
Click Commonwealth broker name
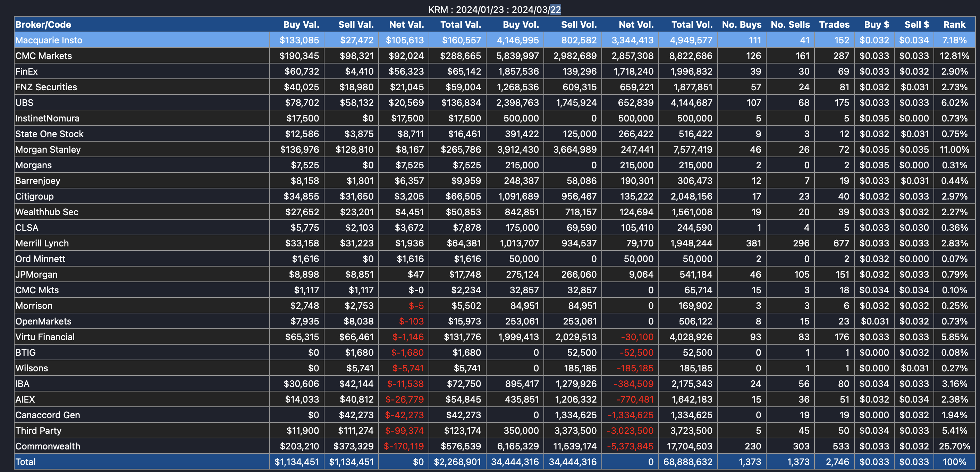[x=48, y=446]
